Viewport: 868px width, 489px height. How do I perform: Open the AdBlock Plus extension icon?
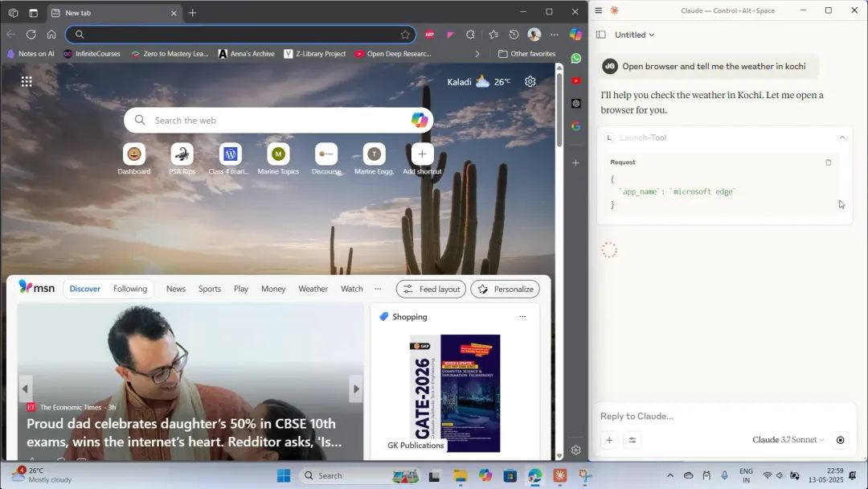click(x=429, y=35)
